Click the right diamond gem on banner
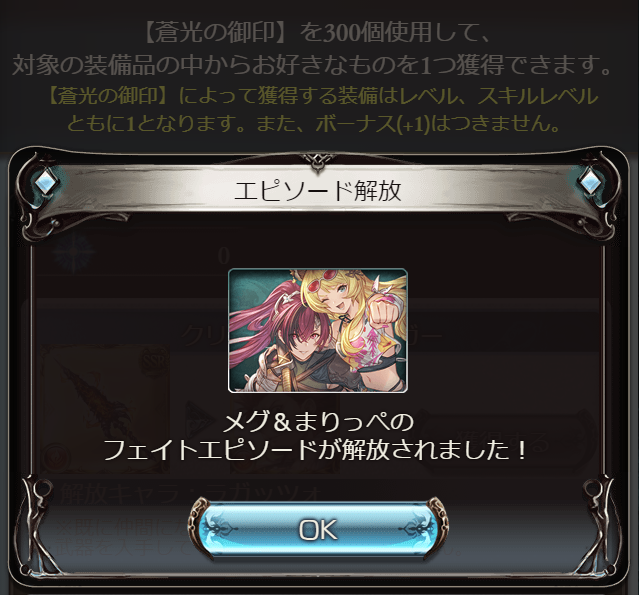 tap(590, 182)
